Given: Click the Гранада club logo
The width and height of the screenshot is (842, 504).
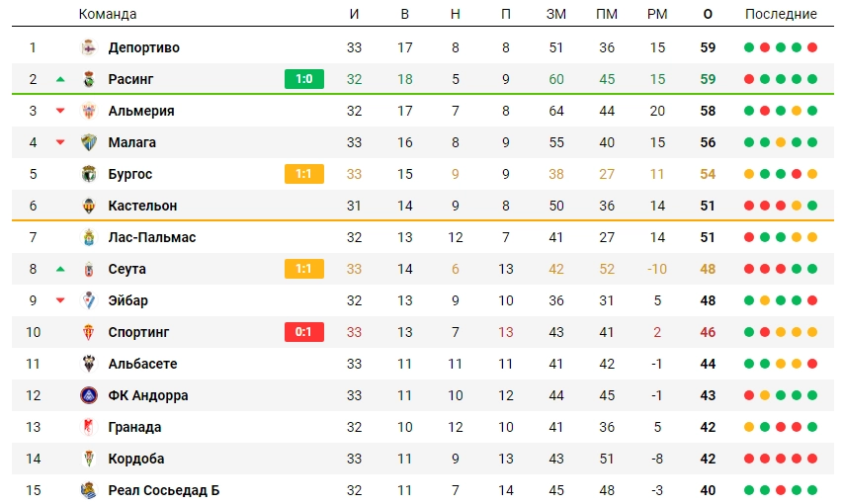Looking at the screenshot, I should coord(89,427).
